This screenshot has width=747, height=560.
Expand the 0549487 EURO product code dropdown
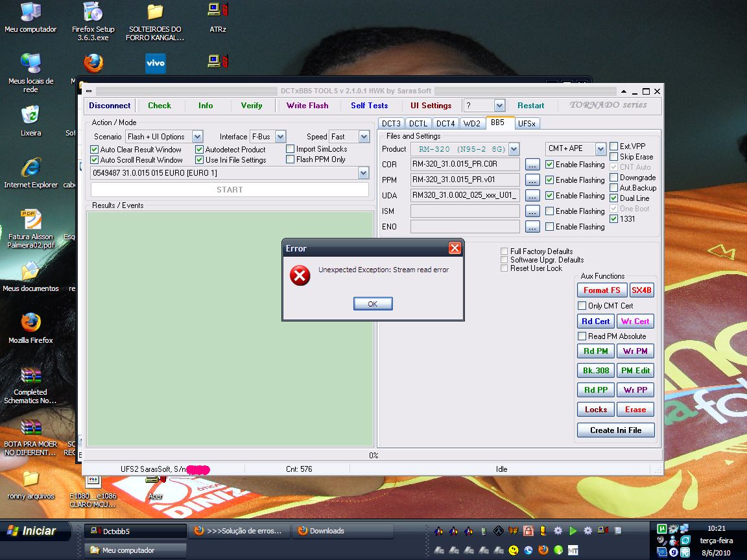coord(364,173)
